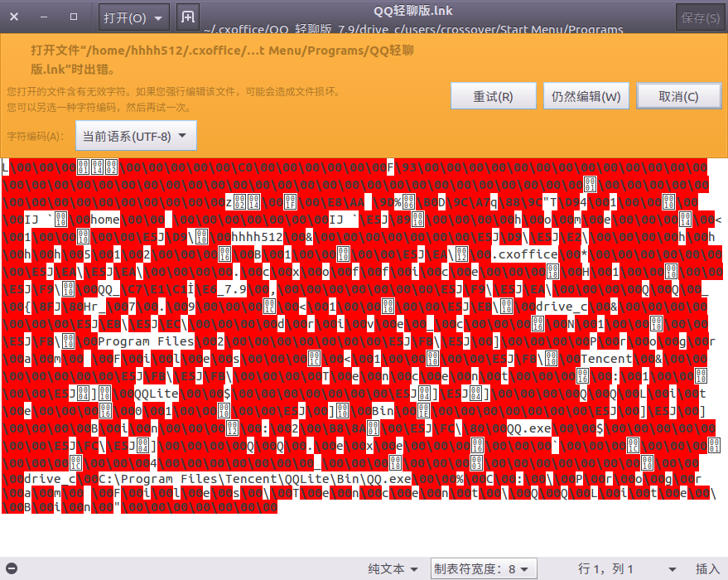Viewport: 728px width, 580px height.
Task: Click the text .cxoffice in the document
Action: pyautogui.click(x=524, y=254)
